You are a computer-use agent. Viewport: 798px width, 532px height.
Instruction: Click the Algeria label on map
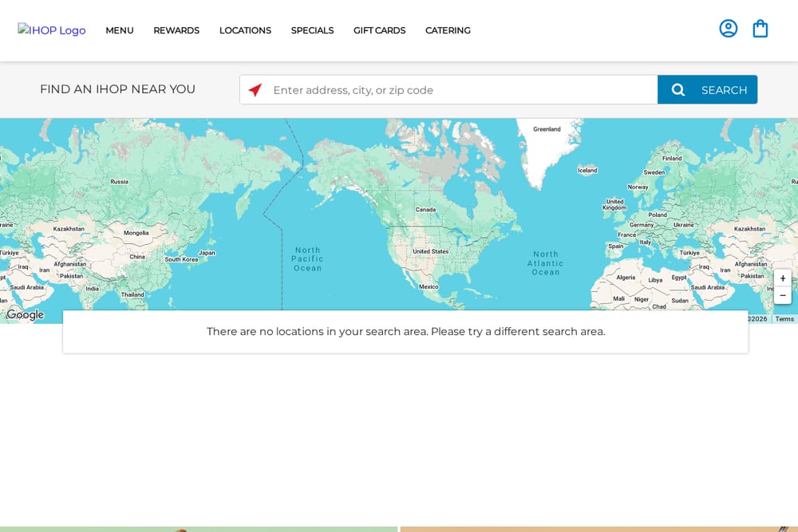tap(626, 278)
